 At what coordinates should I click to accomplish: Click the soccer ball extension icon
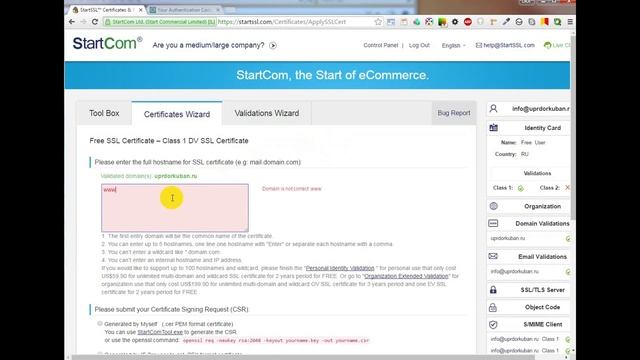pos(429,22)
